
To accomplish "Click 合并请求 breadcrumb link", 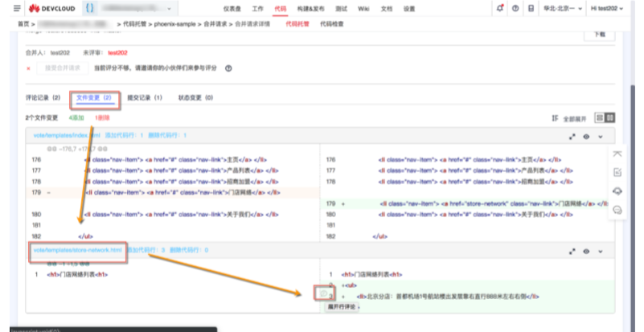I will (x=215, y=24).
